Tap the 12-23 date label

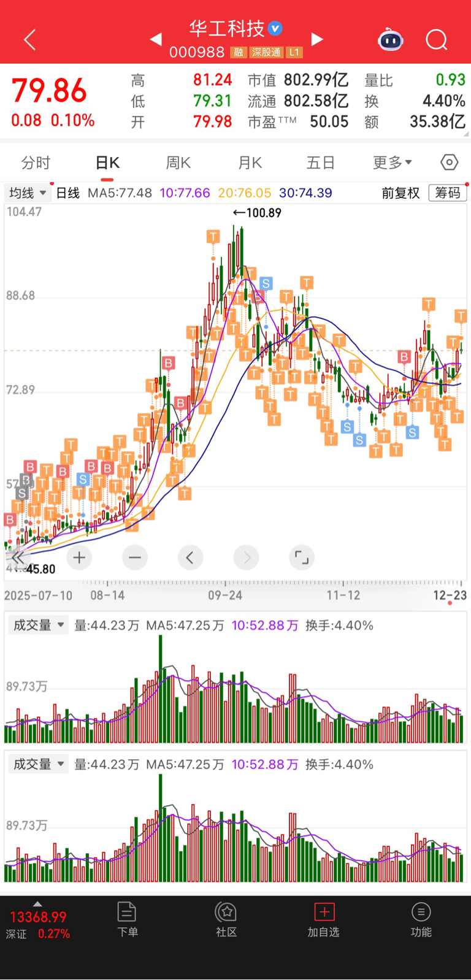click(450, 595)
